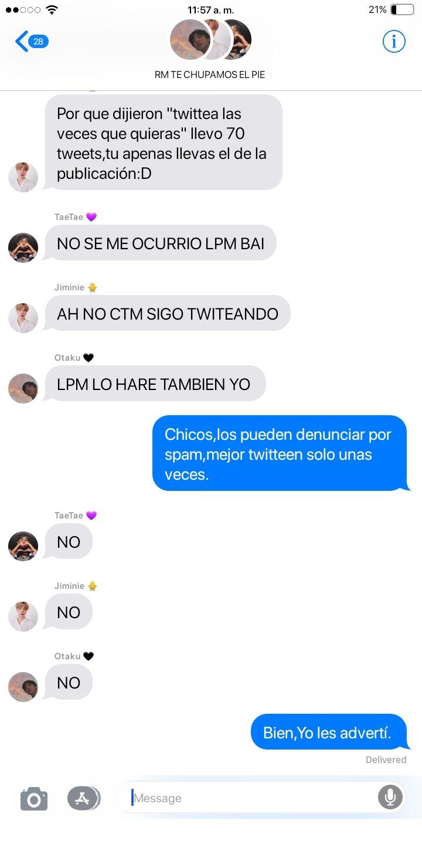Image resolution: width=422 pixels, height=868 pixels.
Task: Tap the 'llevo 70 tweets' message bubble
Action: click(x=164, y=143)
